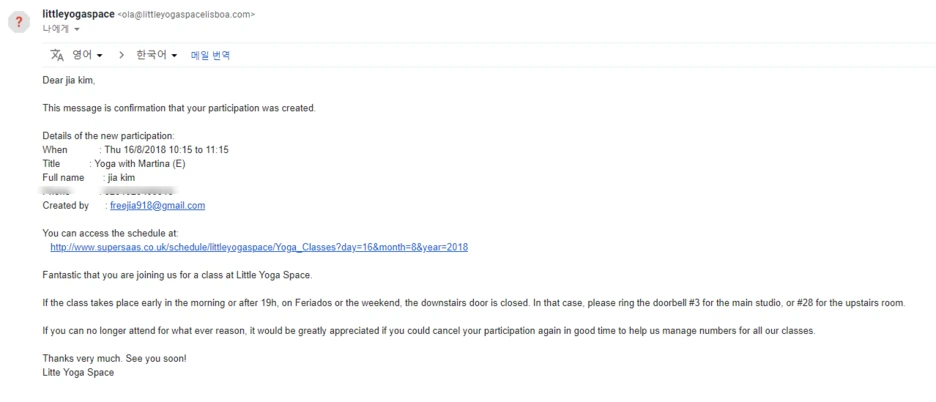Open the supersaas Yoga_Classes schedule URL
The width and height of the screenshot is (936, 402).
259,247
